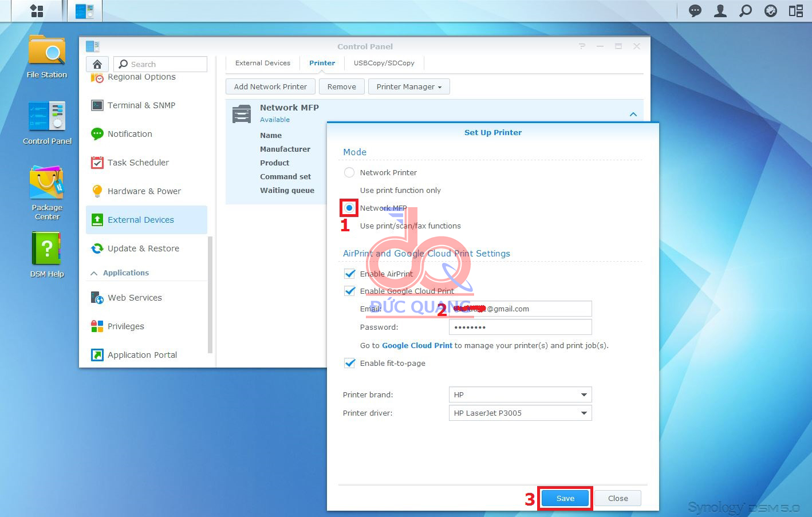
Task: Select the Network Printer radio button
Action: tap(349, 172)
